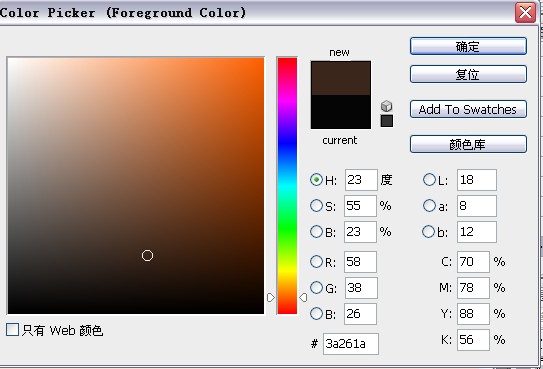Click the Add To Swatches button

(x=468, y=109)
